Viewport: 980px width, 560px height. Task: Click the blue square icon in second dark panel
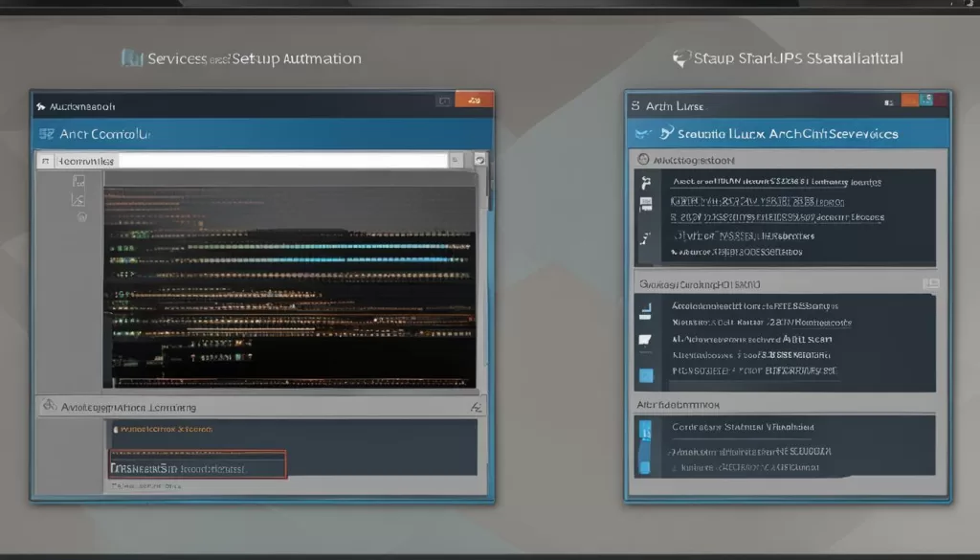click(x=646, y=375)
